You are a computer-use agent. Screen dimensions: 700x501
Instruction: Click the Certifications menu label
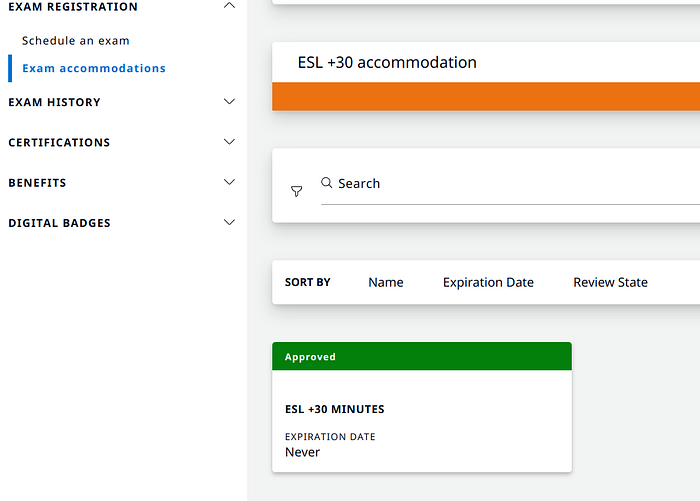point(59,142)
